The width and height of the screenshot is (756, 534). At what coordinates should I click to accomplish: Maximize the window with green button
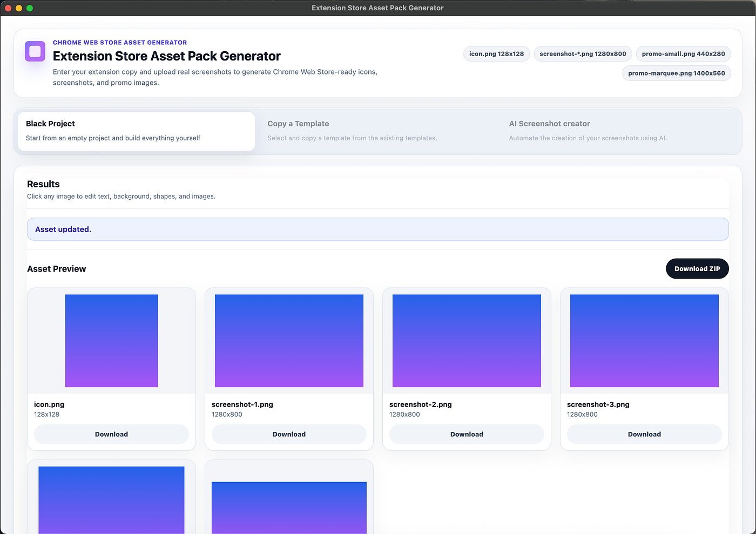(x=30, y=8)
